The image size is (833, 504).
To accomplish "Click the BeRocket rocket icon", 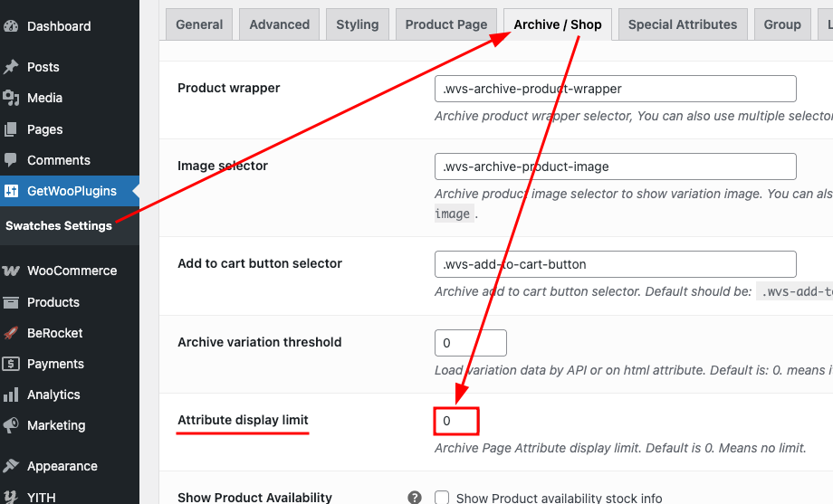I will pyautogui.click(x=11, y=333).
